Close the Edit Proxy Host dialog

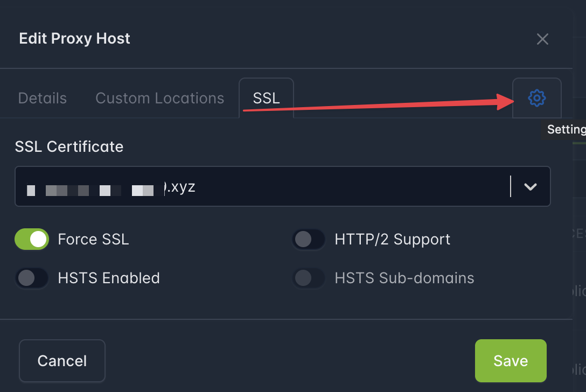coord(542,39)
